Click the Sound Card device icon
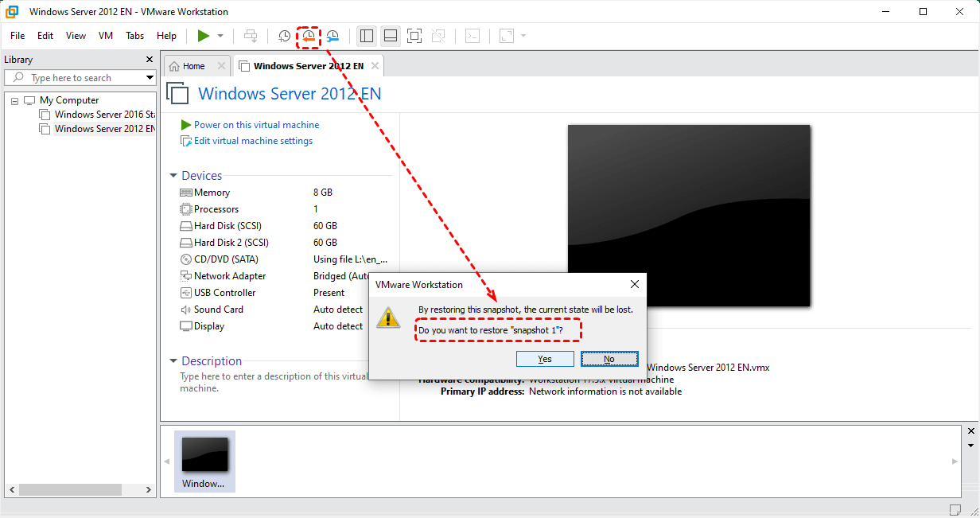This screenshot has width=980, height=518. (187, 310)
